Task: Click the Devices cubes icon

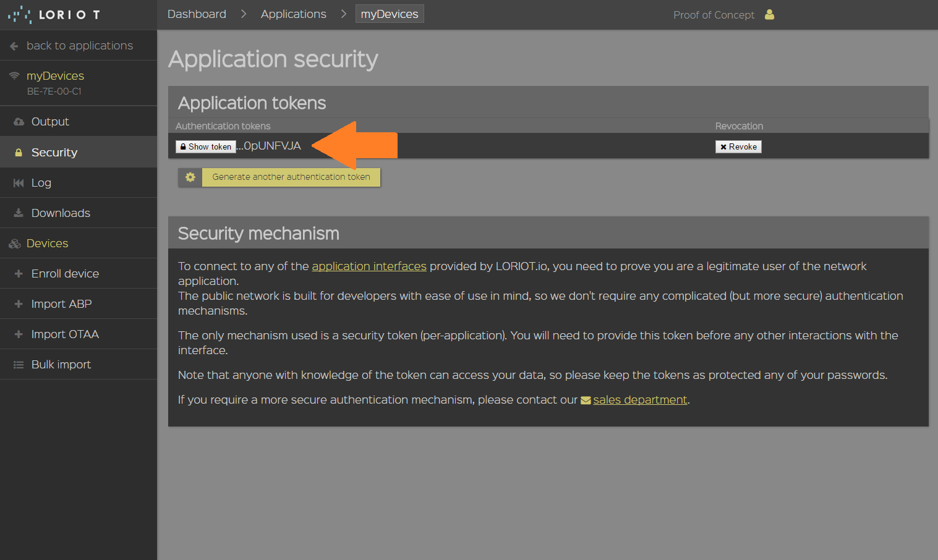Action: [x=15, y=244]
